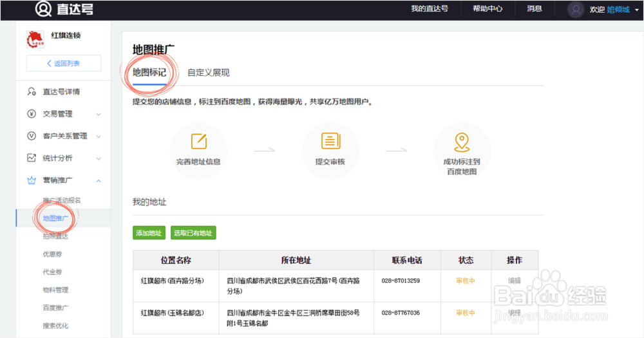Image resolution: width=644 pixels, height=338 pixels.
Task: Click phone number 028-87767036
Action: (x=401, y=312)
